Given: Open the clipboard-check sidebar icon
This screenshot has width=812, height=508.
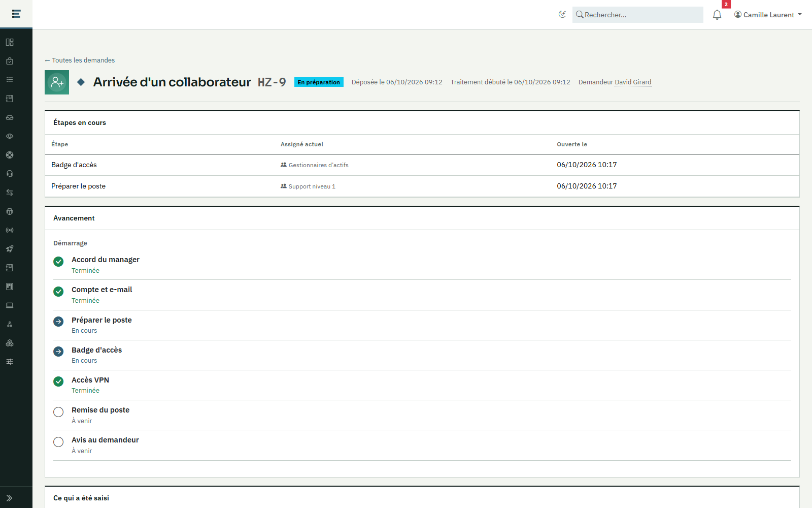Looking at the screenshot, I should tap(10, 61).
